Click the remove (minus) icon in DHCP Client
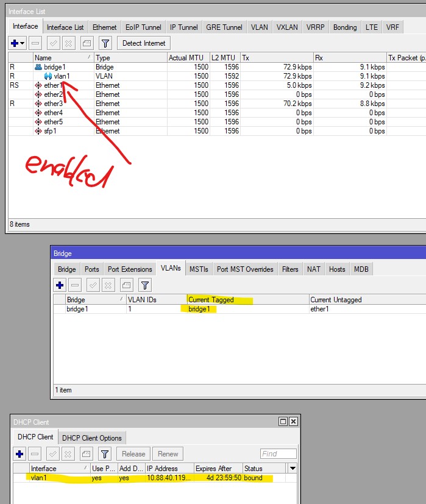This screenshot has height=504, width=426. pos(35,454)
